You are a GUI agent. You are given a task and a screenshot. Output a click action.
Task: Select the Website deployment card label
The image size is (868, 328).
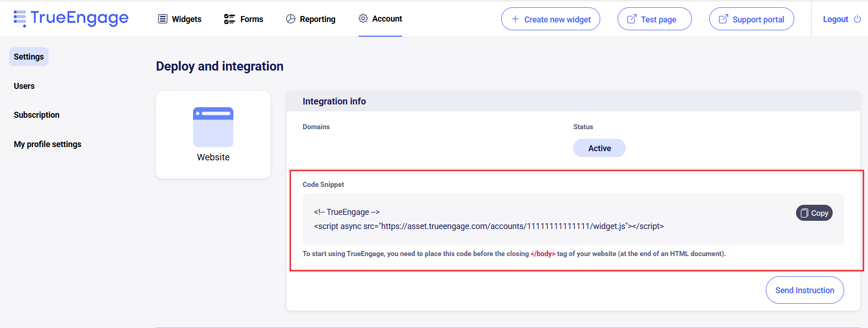point(213,157)
